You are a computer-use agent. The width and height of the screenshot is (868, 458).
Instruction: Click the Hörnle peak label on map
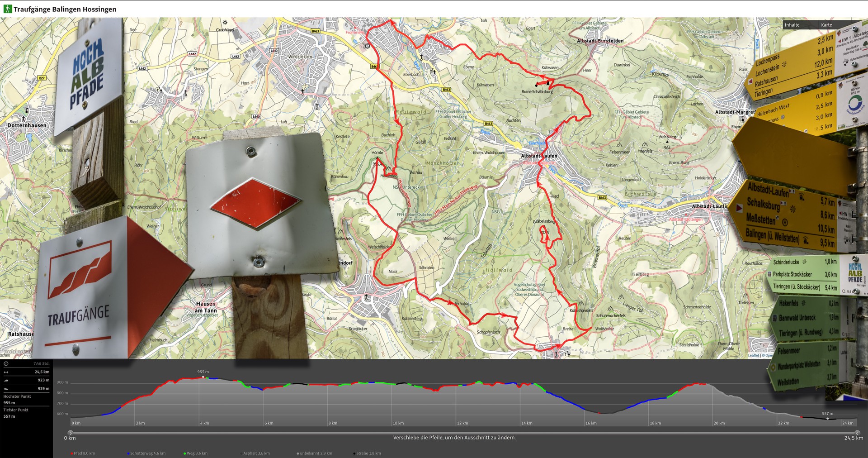point(377,153)
